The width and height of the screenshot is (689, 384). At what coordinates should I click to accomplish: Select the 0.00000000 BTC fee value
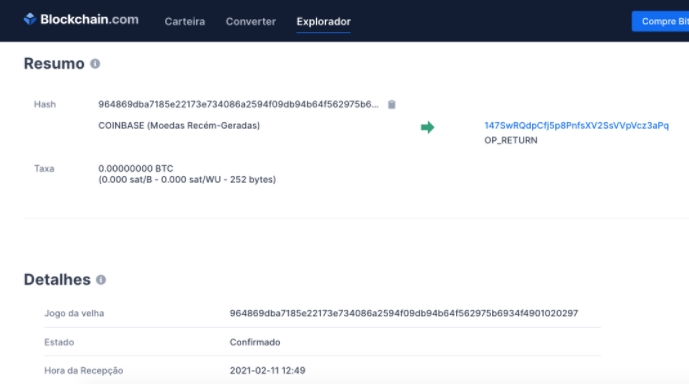[x=136, y=169]
